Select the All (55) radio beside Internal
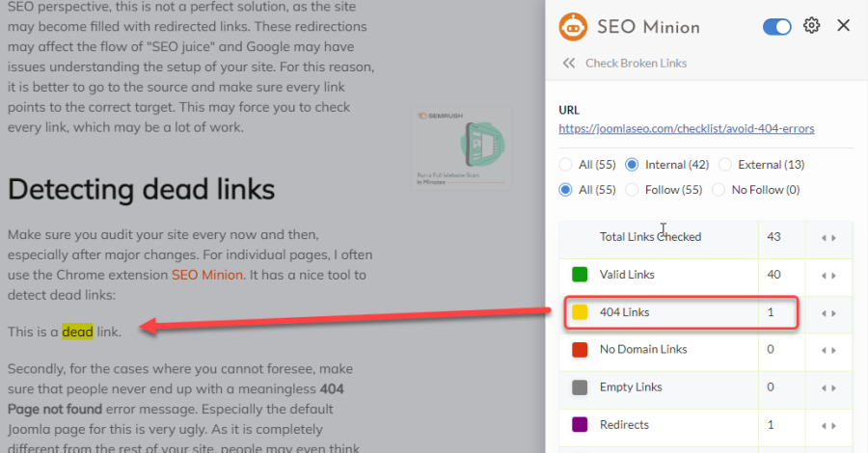Image resolution: width=868 pixels, height=453 pixels. point(565,165)
